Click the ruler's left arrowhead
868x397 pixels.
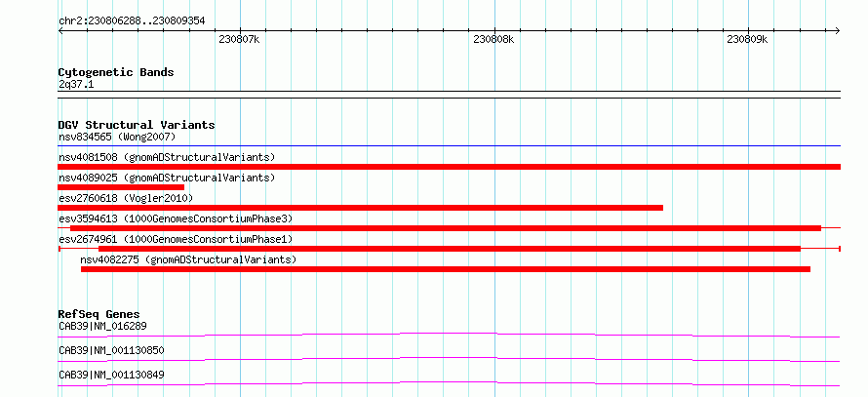coord(60,30)
